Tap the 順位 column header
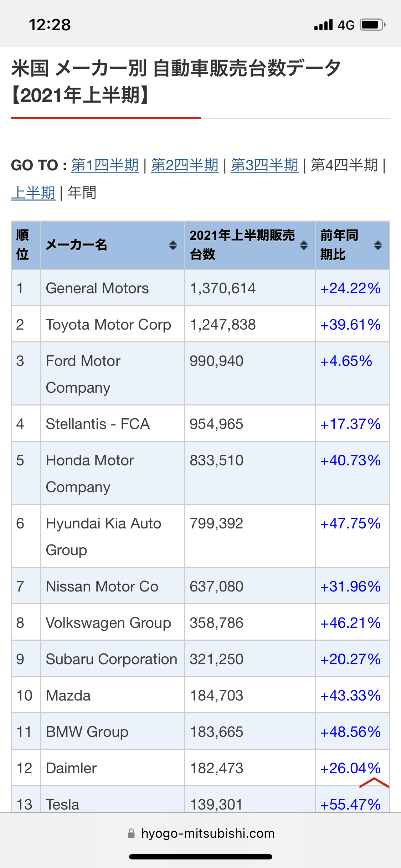Image resolution: width=401 pixels, height=868 pixels. (23, 245)
